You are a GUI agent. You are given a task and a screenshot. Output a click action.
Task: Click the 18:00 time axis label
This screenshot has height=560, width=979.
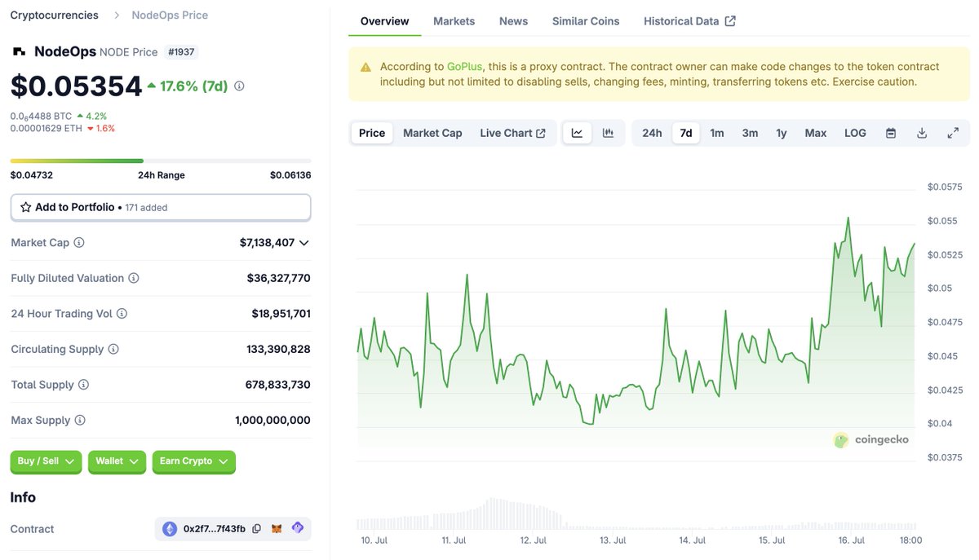910,540
